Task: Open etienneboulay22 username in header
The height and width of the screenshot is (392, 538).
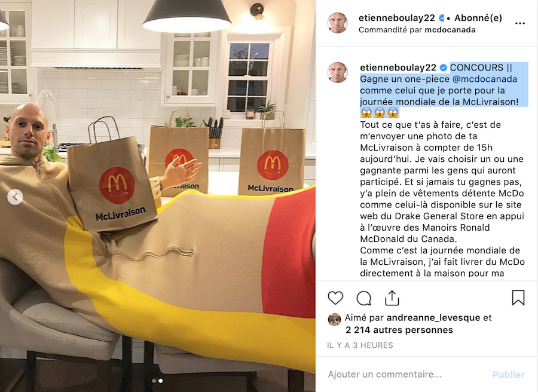Action: (x=397, y=18)
